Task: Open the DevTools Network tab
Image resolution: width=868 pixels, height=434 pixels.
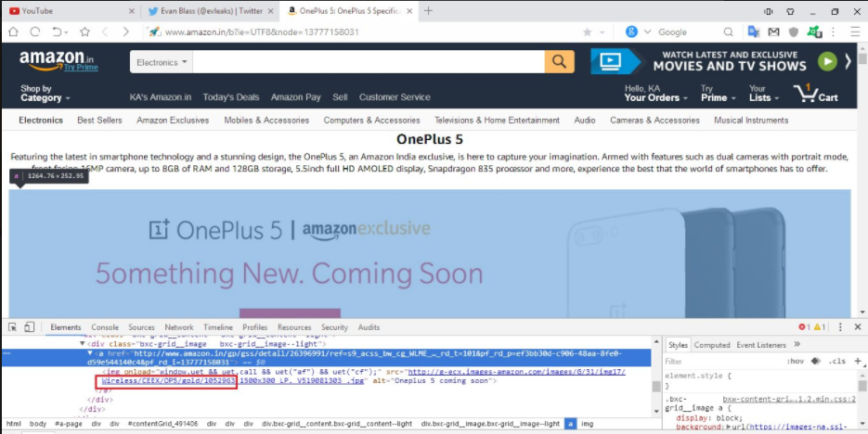Action: (x=179, y=326)
